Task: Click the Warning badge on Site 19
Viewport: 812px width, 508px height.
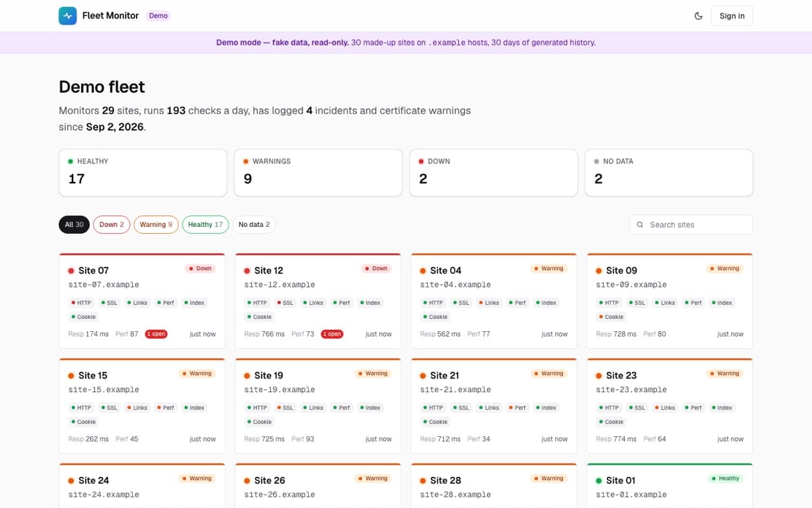Action: point(373,373)
